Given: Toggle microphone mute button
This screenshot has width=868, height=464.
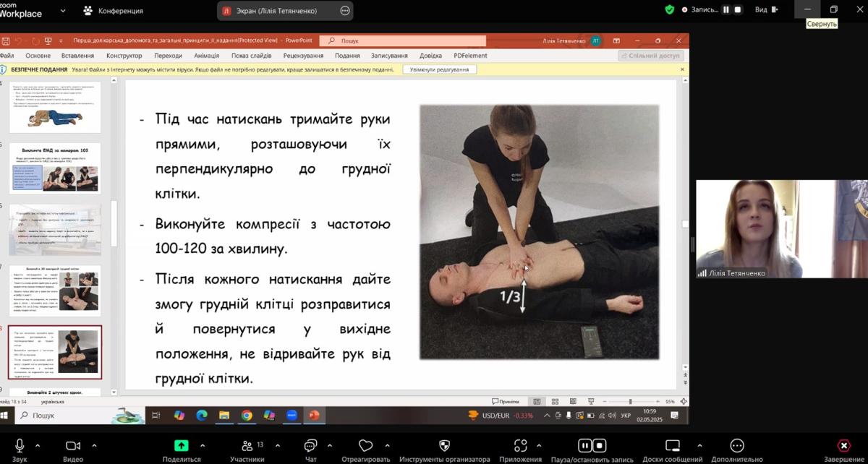Looking at the screenshot, I should tap(20, 446).
